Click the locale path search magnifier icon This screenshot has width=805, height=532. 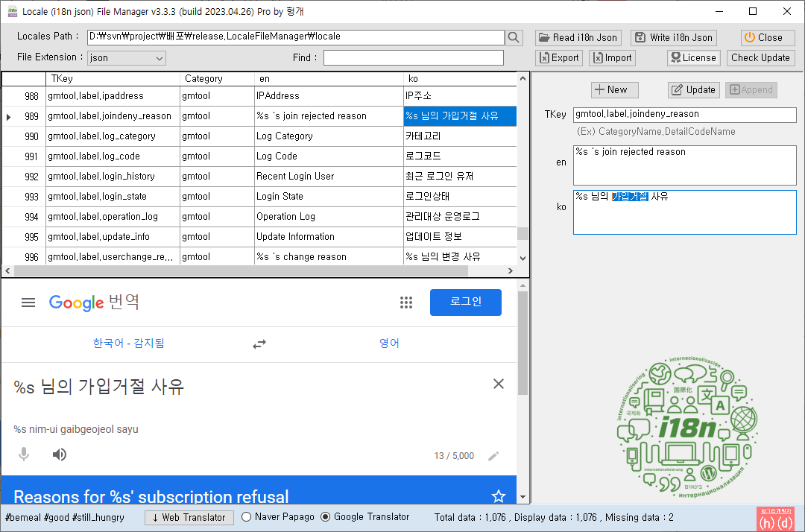click(x=514, y=37)
